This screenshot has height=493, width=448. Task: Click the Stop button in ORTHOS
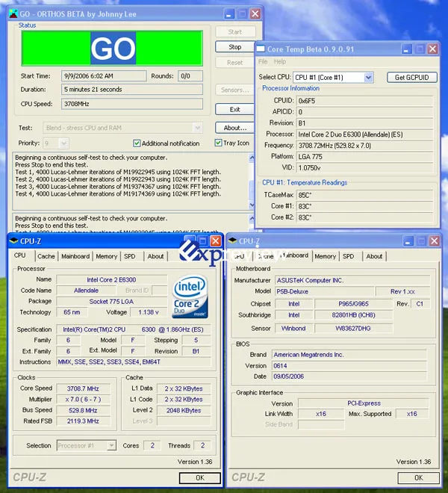[235, 47]
